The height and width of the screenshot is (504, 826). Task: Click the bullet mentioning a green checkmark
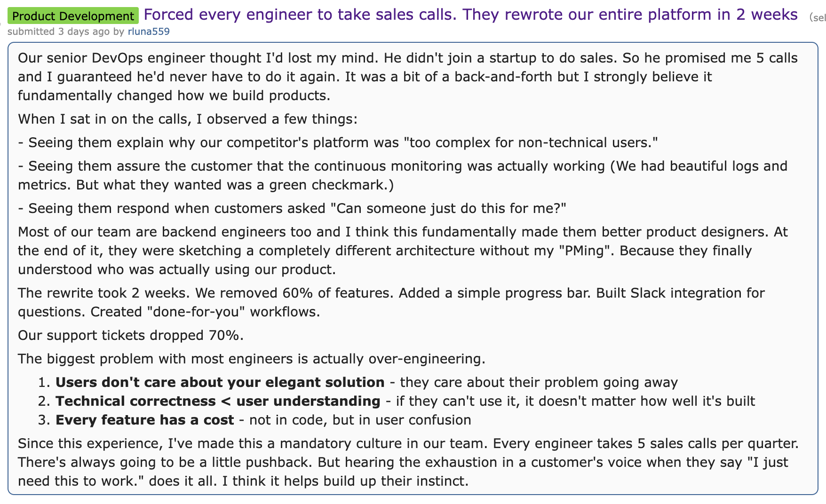point(403,175)
